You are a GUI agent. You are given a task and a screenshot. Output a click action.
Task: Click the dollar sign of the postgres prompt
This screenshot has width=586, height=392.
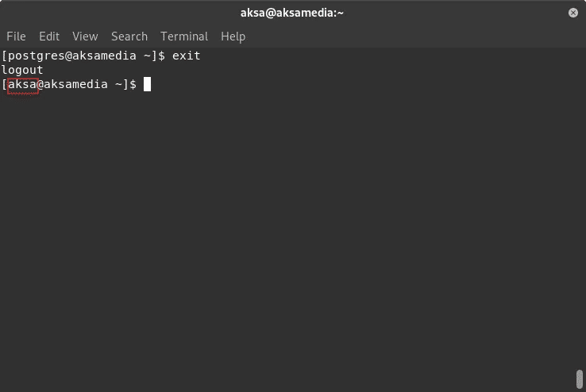161,56
